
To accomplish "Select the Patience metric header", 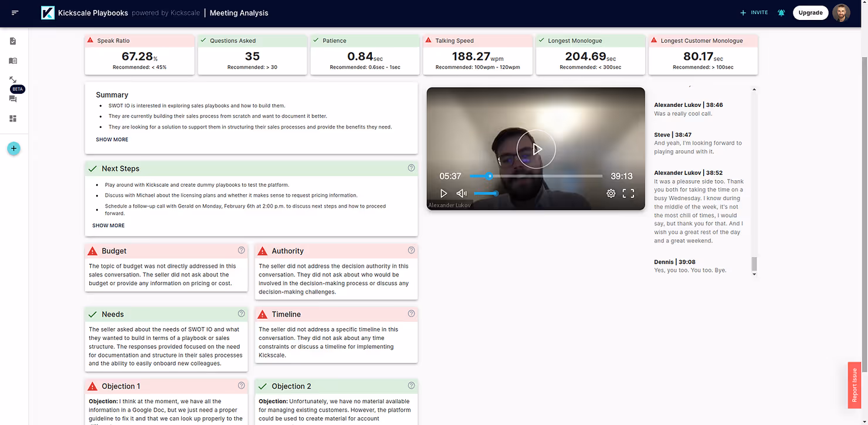I will click(x=365, y=41).
